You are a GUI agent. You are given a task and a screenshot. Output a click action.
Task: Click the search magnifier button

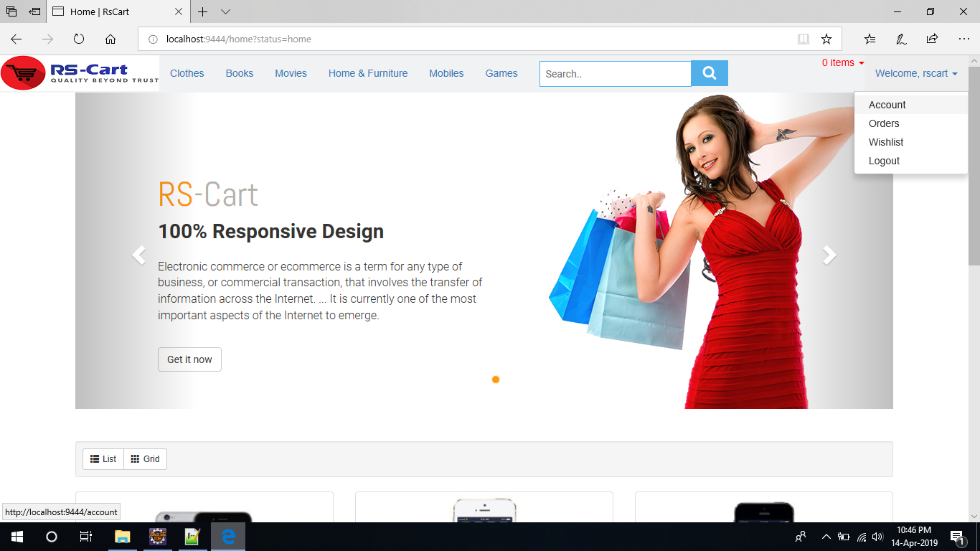710,73
